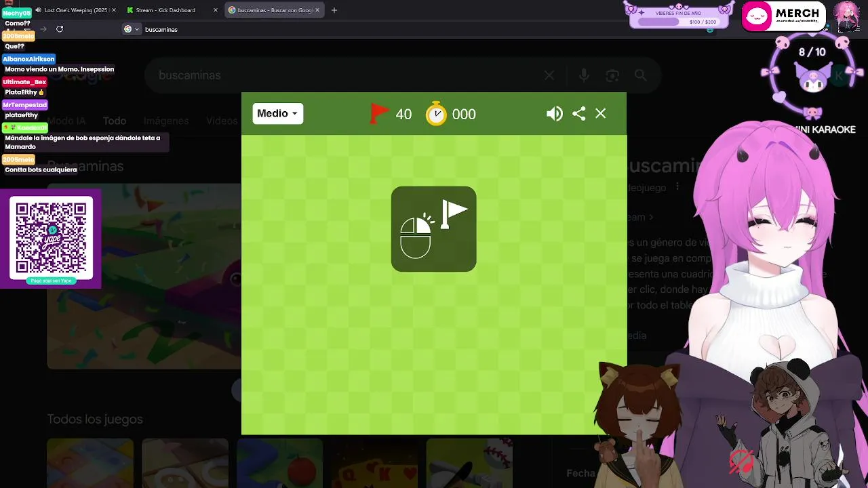Click the red flag counter icon

click(379, 114)
